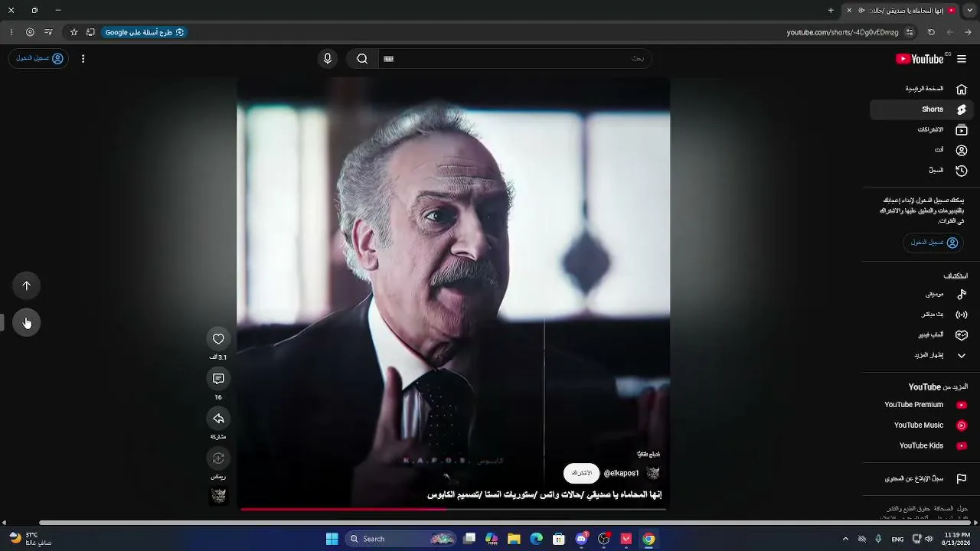Start voice search with the microphone
This screenshot has height=551, width=980.
click(328, 59)
